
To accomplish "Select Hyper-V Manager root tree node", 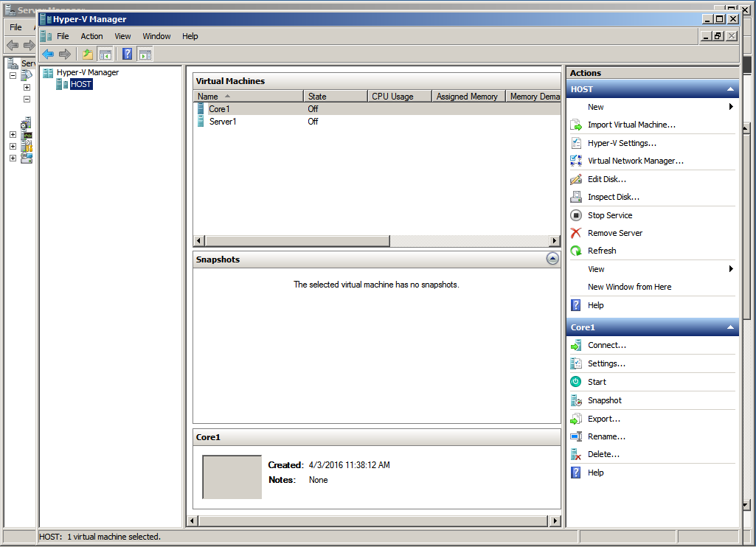I will (x=87, y=72).
